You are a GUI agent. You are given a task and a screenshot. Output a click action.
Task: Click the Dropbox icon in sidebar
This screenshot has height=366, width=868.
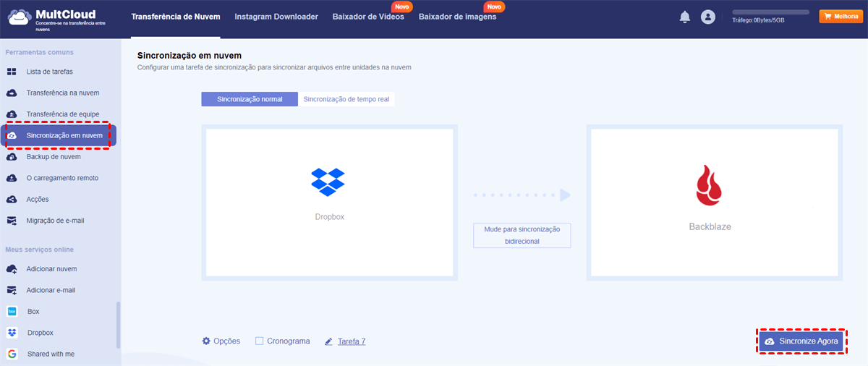(12, 333)
